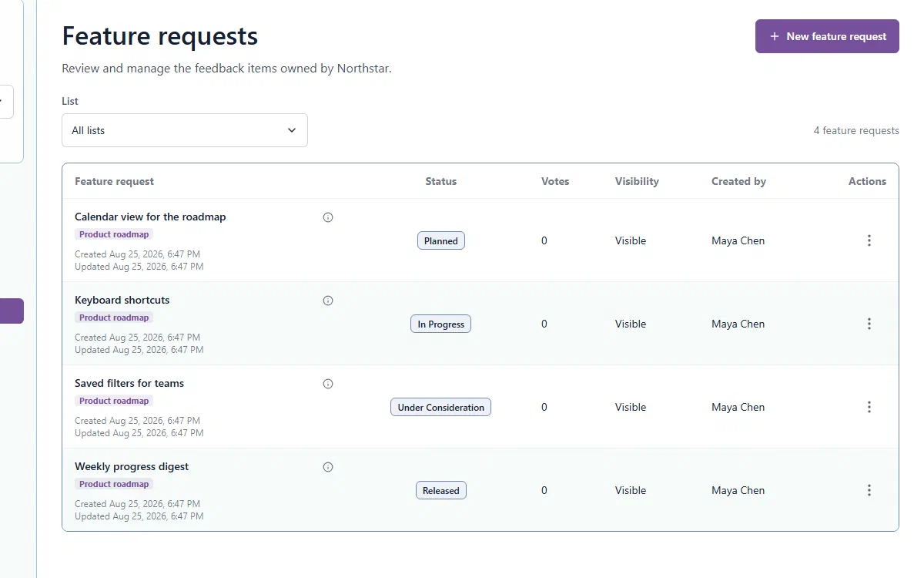Screen dimensions: 924x578
Task: Click the Votes column header
Action: point(555,181)
